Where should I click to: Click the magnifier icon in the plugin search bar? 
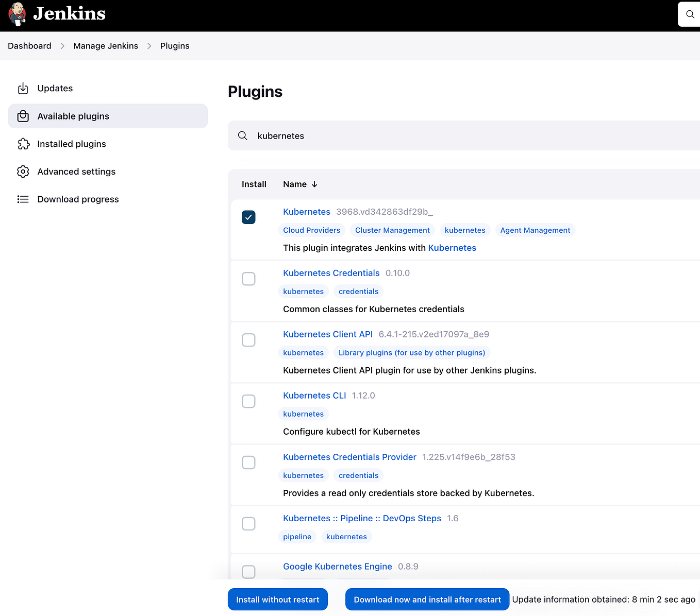[x=242, y=135]
